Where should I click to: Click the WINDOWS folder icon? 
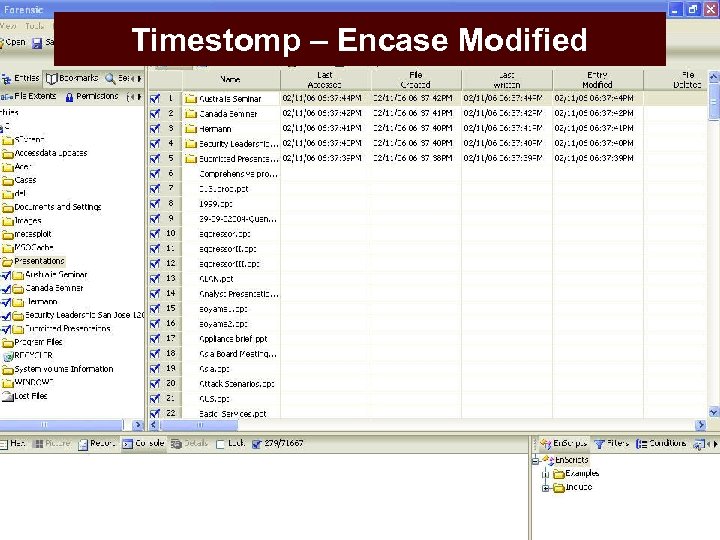[8, 383]
